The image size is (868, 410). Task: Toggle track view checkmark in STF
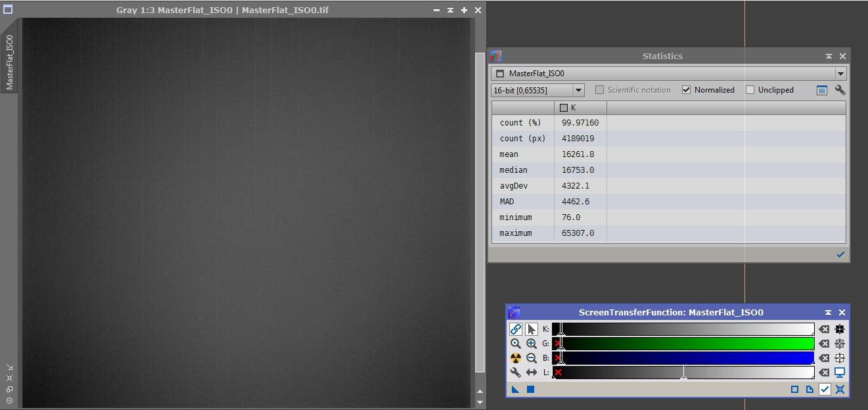pyautogui.click(x=825, y=390)
